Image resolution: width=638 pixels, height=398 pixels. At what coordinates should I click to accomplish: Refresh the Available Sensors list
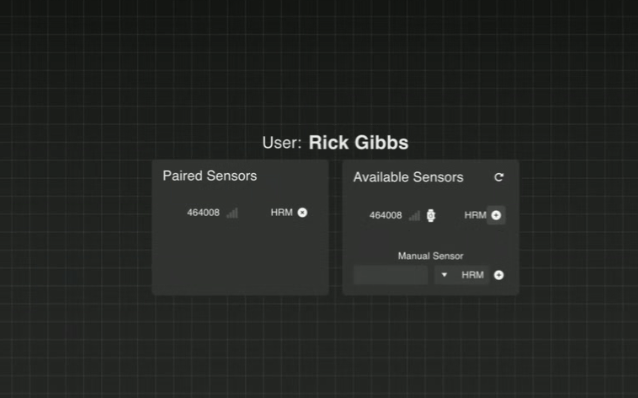pos(498,177)
